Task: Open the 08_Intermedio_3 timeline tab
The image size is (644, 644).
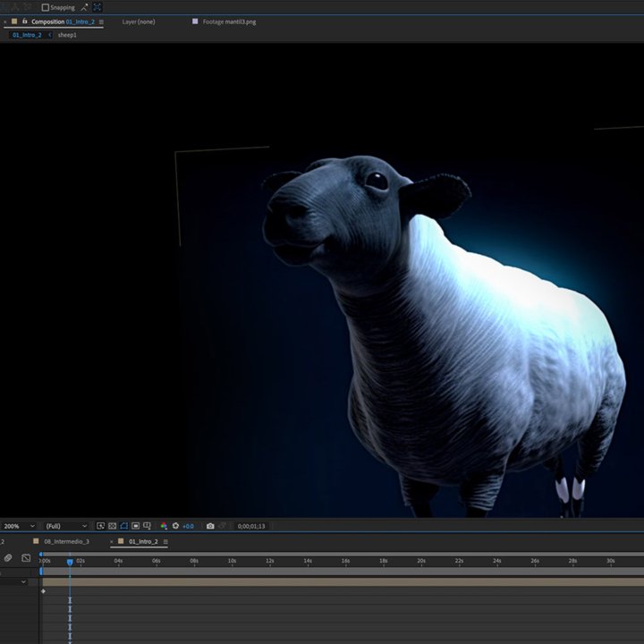Action: pyautogui.click(x=66, y=541)
